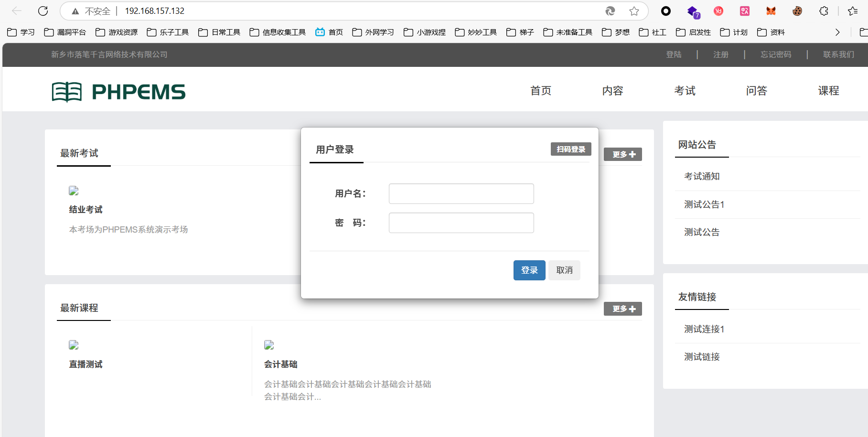Click the 注册 link in the top bar
Screen dimensions: 868x437
coord(721,54)
